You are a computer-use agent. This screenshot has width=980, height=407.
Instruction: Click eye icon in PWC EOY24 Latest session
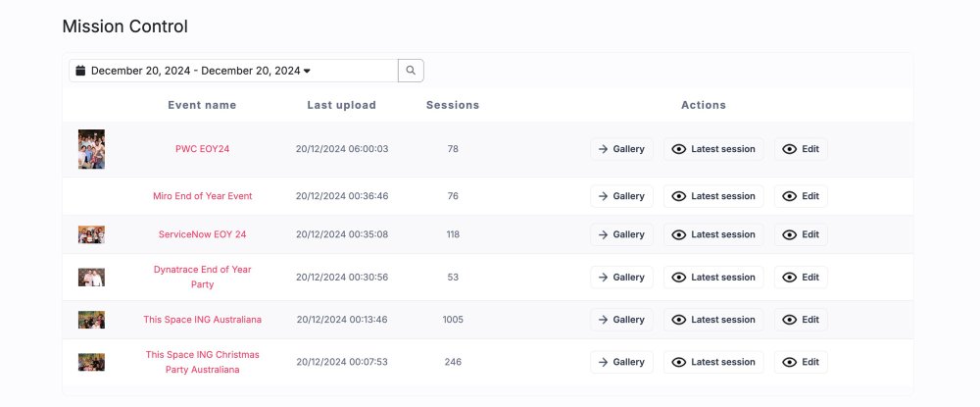tap(678, 149)
